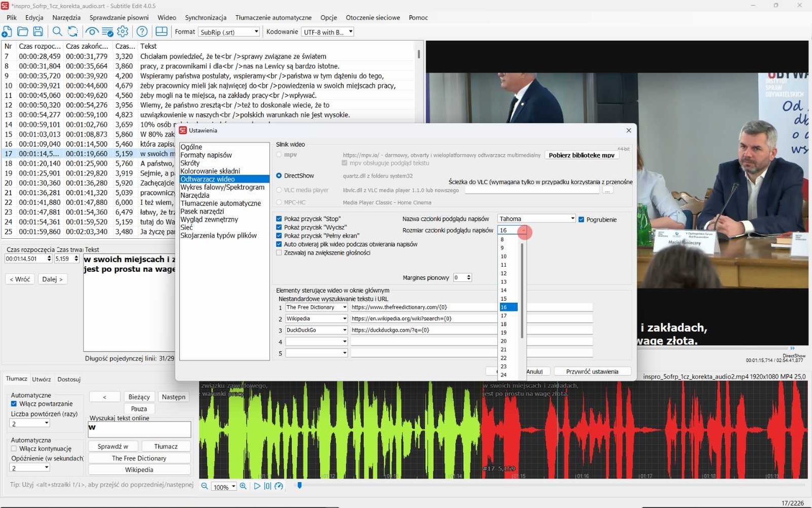Toggle the Pogrubienie bold checkbox

581,219
